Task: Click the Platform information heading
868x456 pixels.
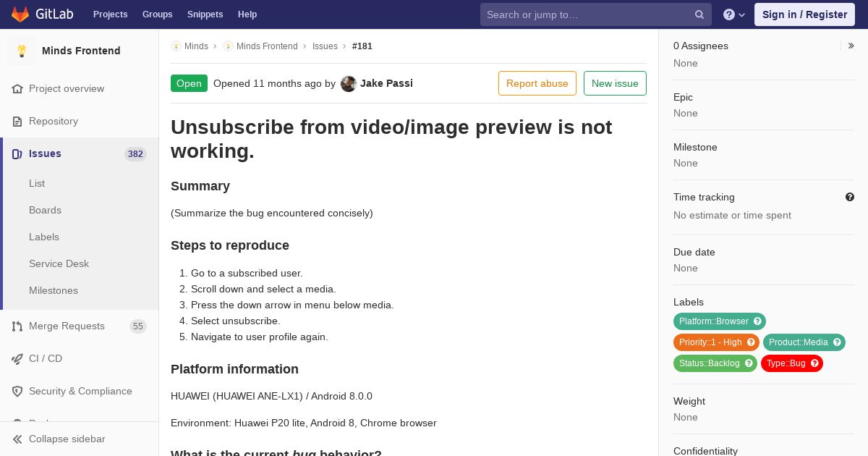Action: coord(234,369)
